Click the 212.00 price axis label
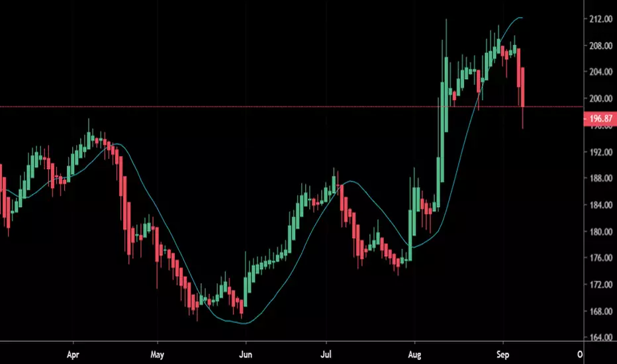Viewport: 617px width, 364px height. [x=601, y=19]
